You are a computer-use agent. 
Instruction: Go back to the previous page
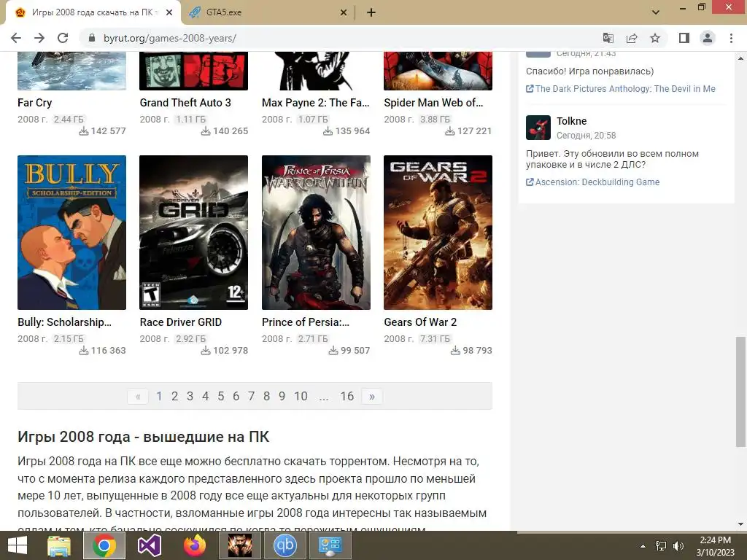[16, 38]
